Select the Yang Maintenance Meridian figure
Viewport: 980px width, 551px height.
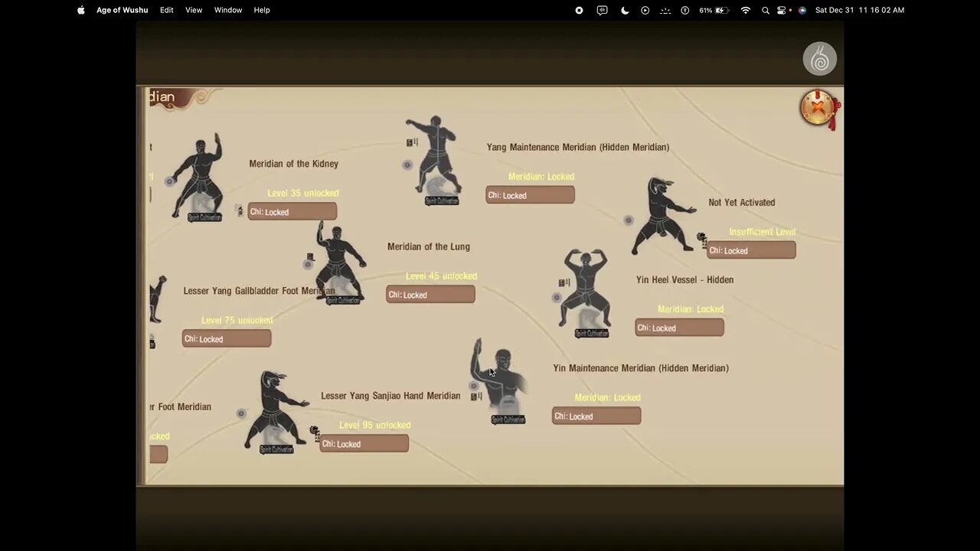(436, 157)
